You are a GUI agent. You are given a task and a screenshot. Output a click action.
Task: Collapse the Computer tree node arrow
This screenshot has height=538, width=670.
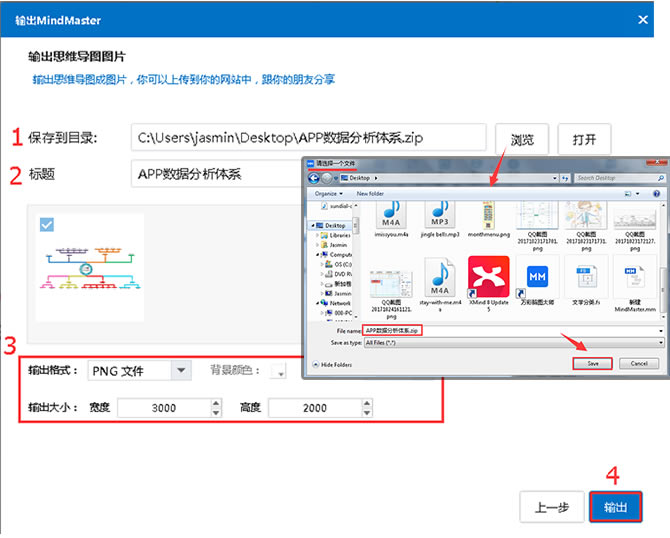click(317, 255)
